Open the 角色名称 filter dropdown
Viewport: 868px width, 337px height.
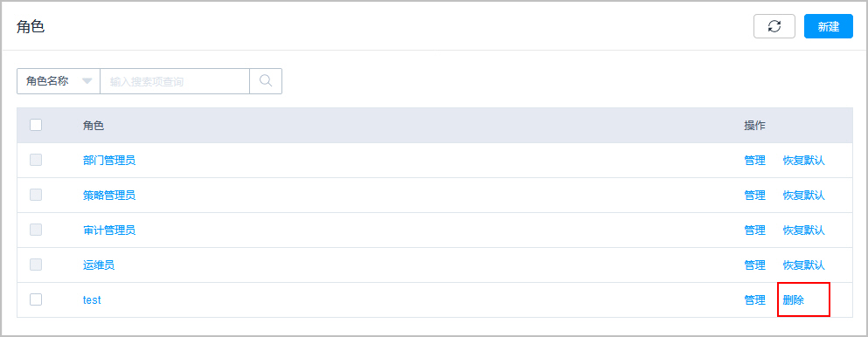pyautogui.click(x=58, y=81)
